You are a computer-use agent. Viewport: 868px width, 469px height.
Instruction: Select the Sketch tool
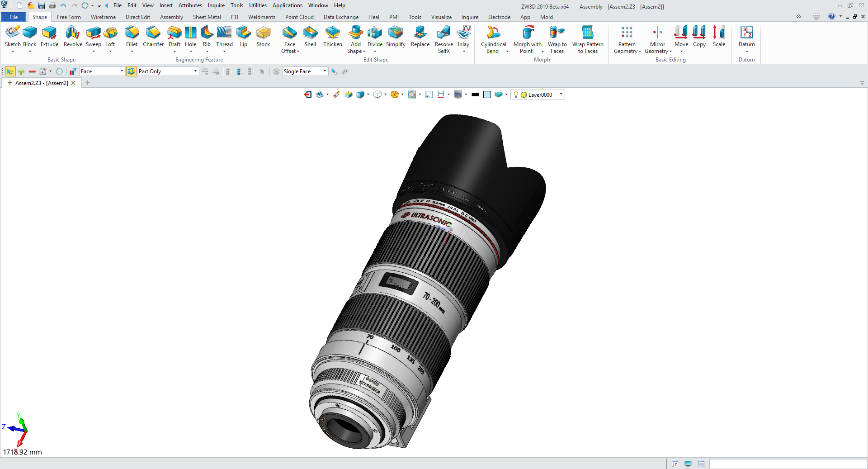click(x=13, y=36)
